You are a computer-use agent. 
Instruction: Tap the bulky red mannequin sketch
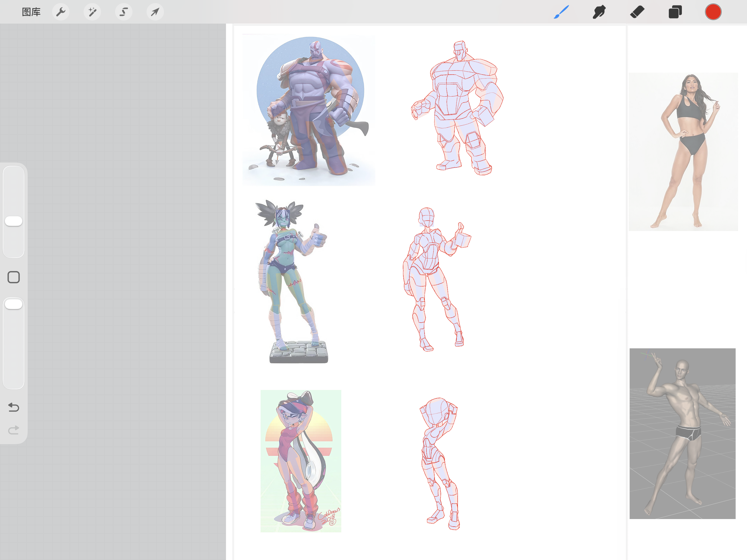[x=457, y=108]
